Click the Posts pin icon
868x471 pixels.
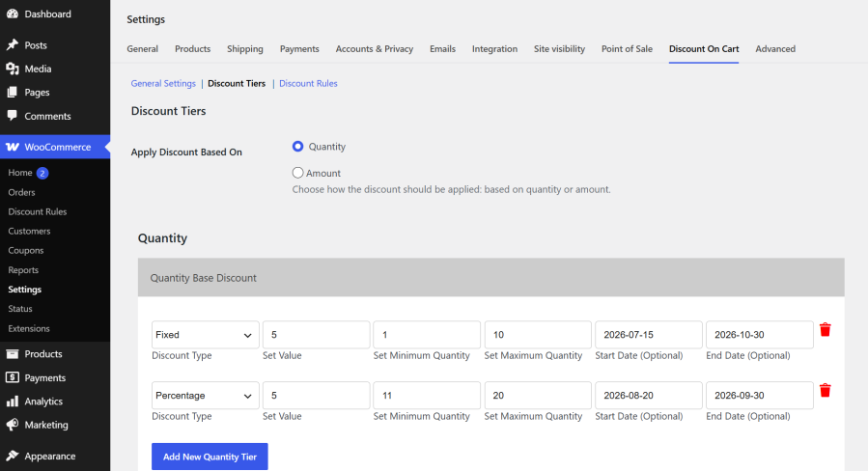click(13, 44)
